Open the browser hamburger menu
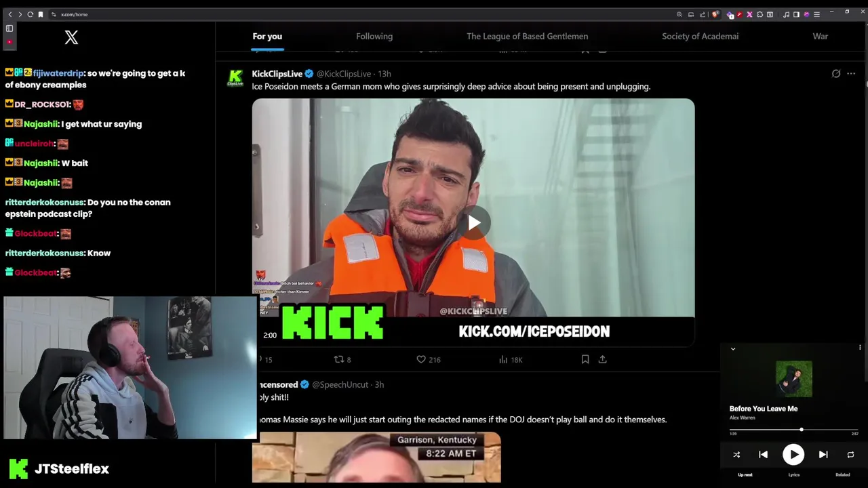The width and height of the screenshot is (868, 488). (816, 14)
